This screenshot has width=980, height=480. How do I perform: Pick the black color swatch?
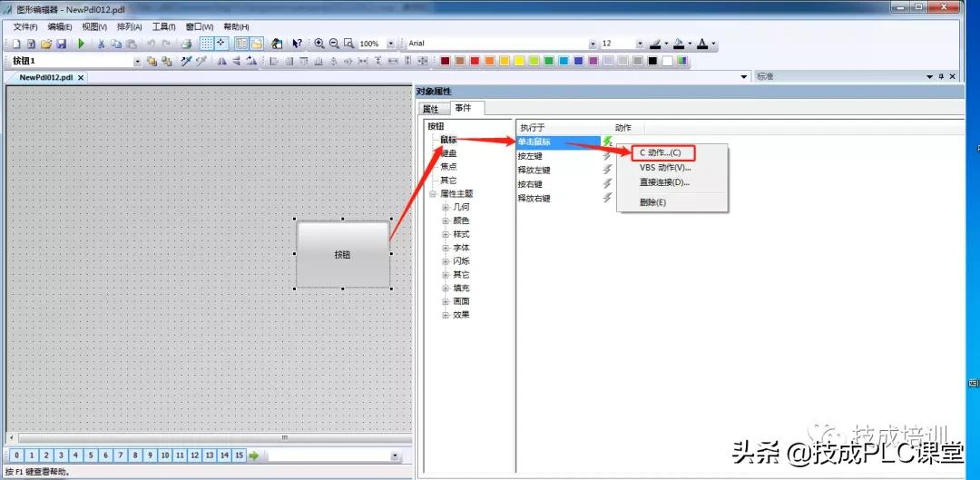tap(652, 61)
